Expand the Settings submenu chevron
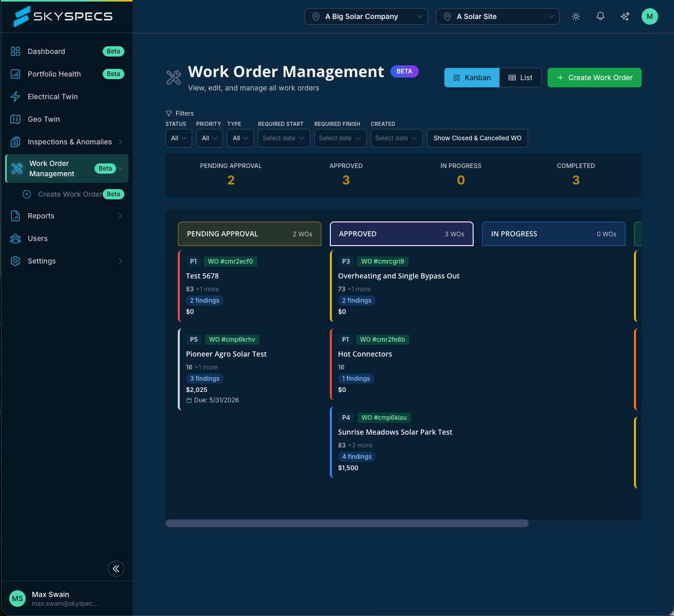Screen dimensions: 674x616 (120, 261)
